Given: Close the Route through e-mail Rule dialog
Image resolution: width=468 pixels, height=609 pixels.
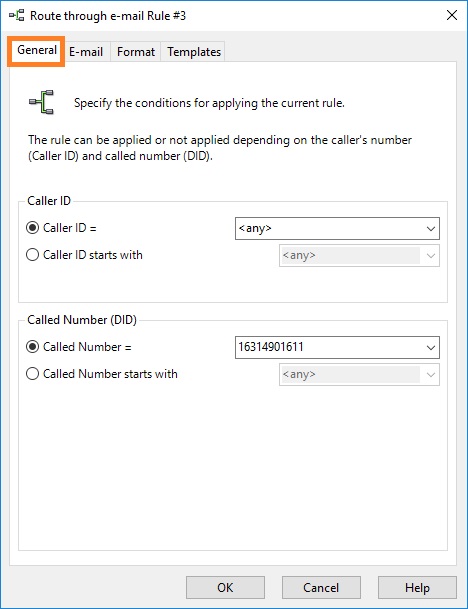Looking at the screenshot, I should (x=452, y=16).
